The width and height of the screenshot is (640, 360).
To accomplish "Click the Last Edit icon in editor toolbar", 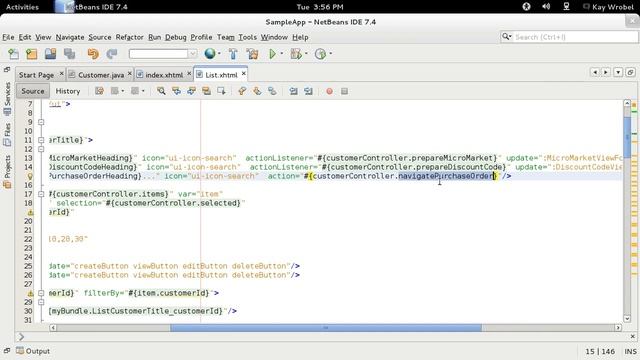I will [x=99, y=91].
